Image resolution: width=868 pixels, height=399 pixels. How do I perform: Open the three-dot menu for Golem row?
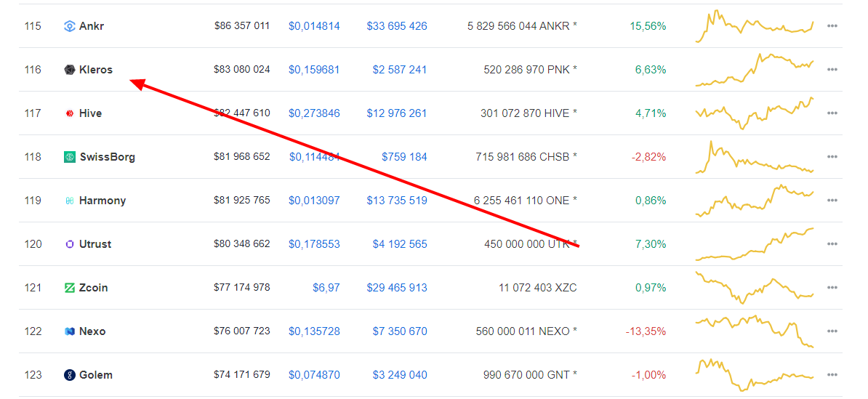pyautogui.click(x=832, y=375)
